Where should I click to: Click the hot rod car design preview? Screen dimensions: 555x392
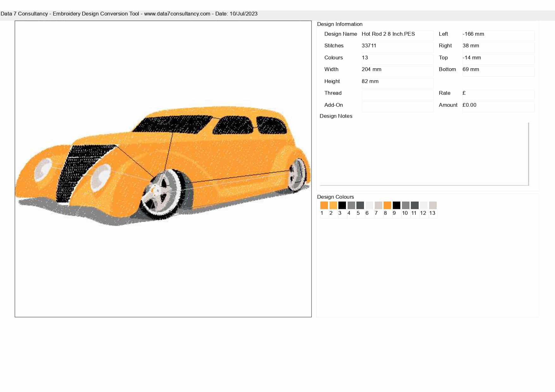(163, 169)
